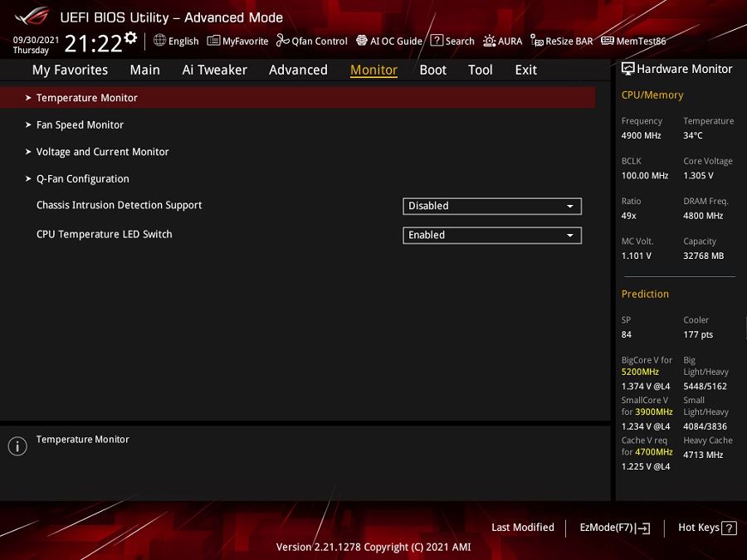Open CPU Temperature LED Switch dropdown
747x560 pixels.
click(x=492, y=236)
